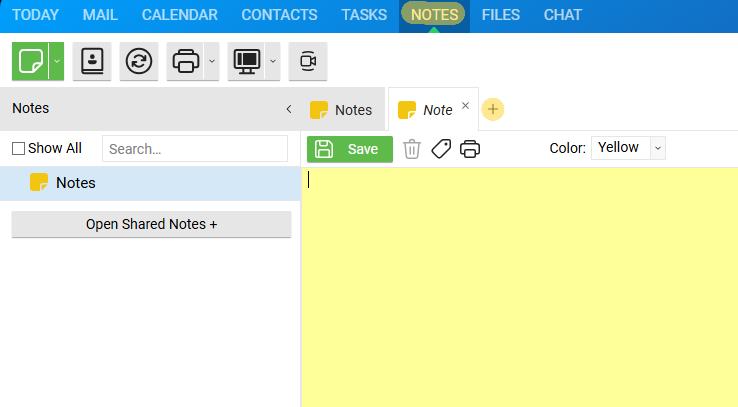This screenshot has width=738, height=407.
Task: Open note tags with tag icon
Action: (x=441, y=149)
